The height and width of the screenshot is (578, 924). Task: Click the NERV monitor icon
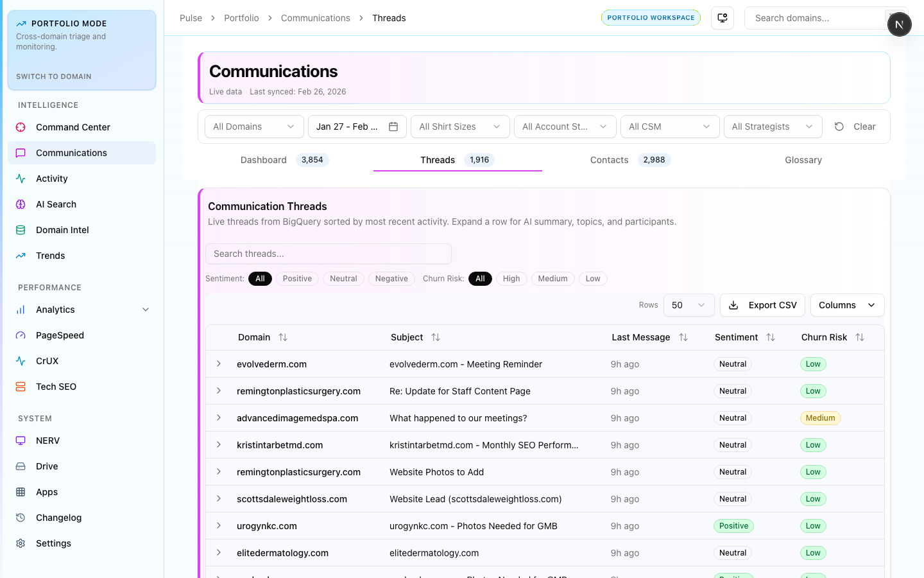click(21, 441)
